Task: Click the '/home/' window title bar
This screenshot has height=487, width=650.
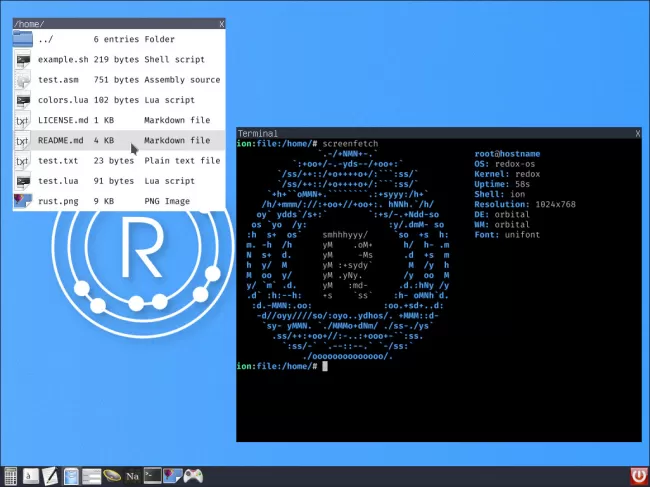Action: [x=119, y=24]
